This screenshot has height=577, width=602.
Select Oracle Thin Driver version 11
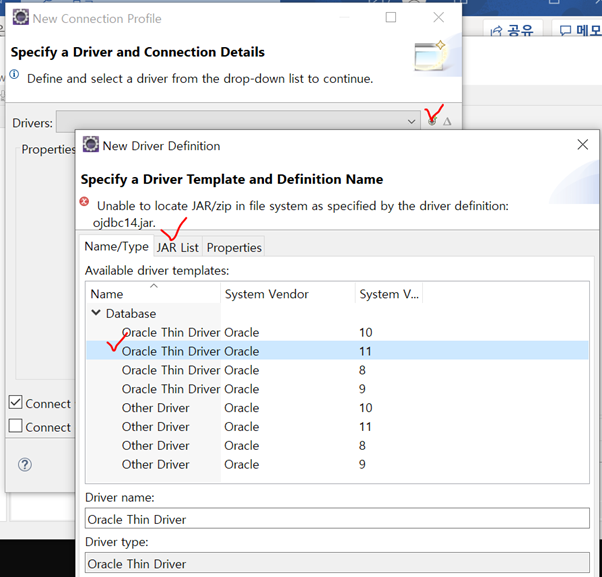pos(337,351)
